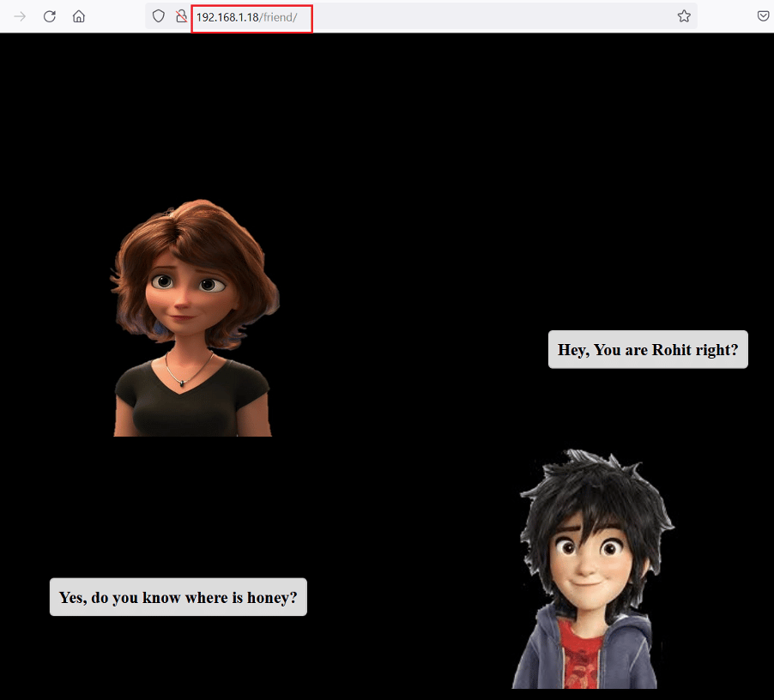Bookmark this page with the star
774x700 pixels.
pos(684,16)
